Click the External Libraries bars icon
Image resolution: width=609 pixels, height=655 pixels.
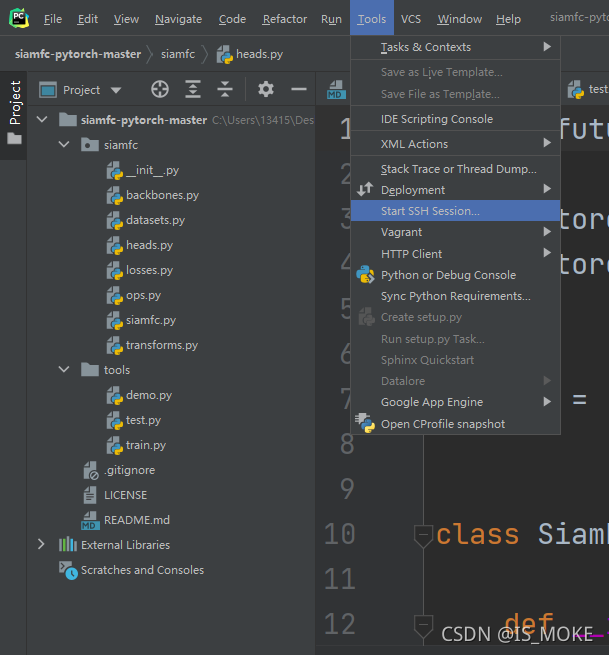point(68,545)
